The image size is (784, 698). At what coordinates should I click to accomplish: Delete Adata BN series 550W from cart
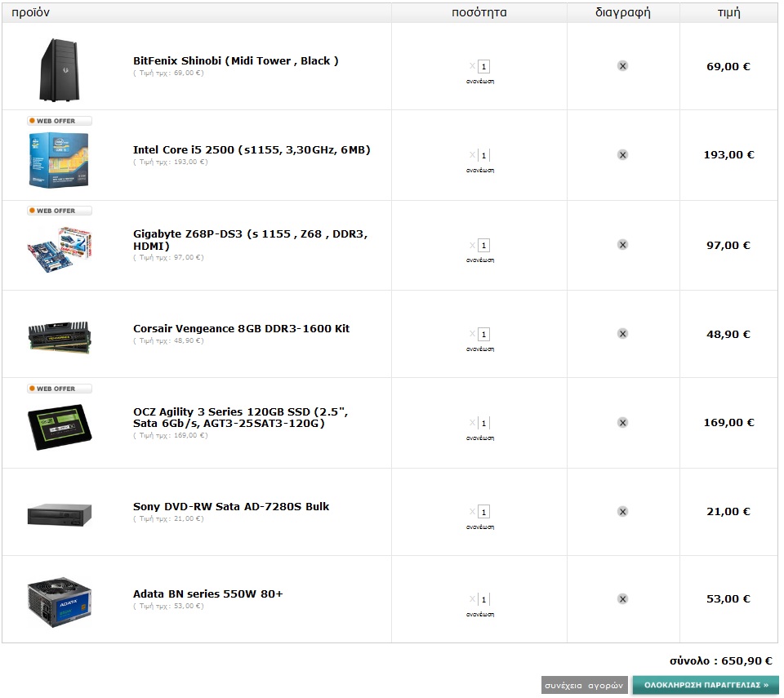[622, 599]
